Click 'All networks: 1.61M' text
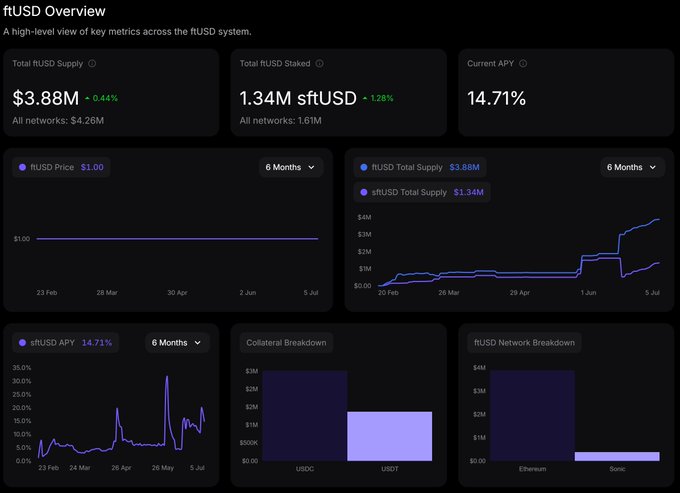Screen dimensions: 680x493 281,121
